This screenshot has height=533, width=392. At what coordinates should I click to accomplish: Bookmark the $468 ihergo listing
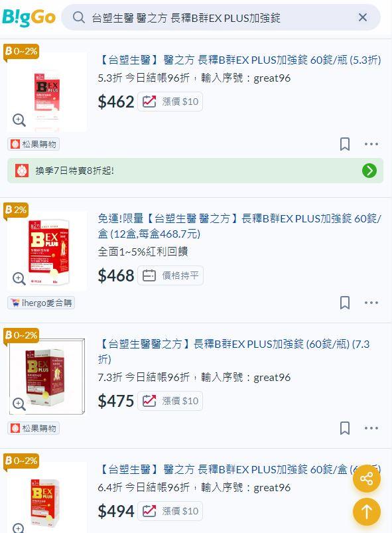point(345,303)
